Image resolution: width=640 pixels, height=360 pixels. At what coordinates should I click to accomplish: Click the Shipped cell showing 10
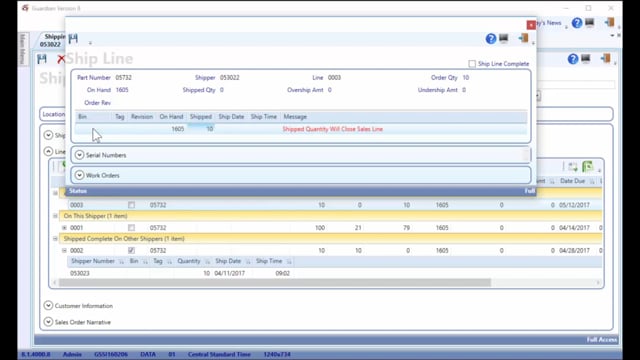tap(201, 129)
